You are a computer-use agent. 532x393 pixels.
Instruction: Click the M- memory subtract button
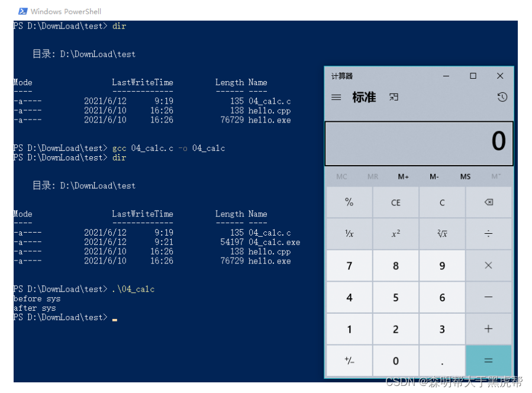[x=434, y=176]
